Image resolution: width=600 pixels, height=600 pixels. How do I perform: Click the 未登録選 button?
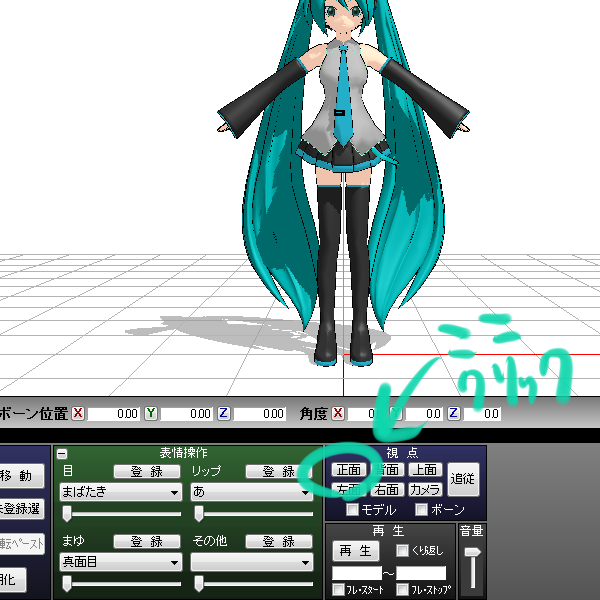coord(21,509)
